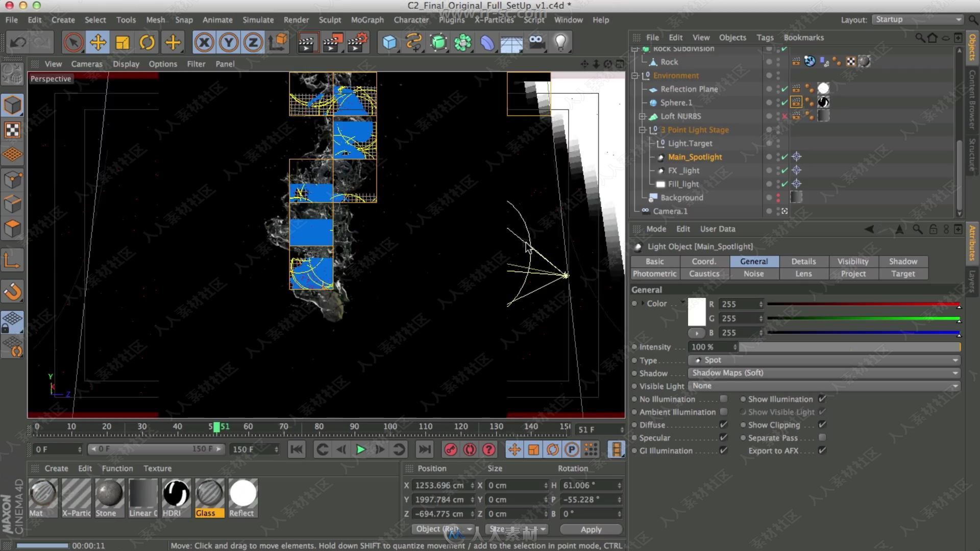This screenshot has height=551, width=980.
Task: Click the Main_Spotlight in object list
Action: pos(695,156)
